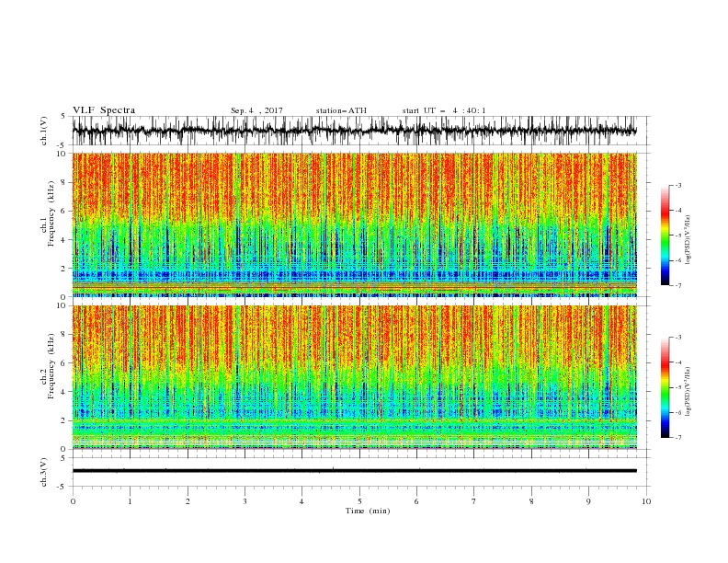
Task: Click inside the ch.1 spectrogram panel
Action: pos(354,224)
